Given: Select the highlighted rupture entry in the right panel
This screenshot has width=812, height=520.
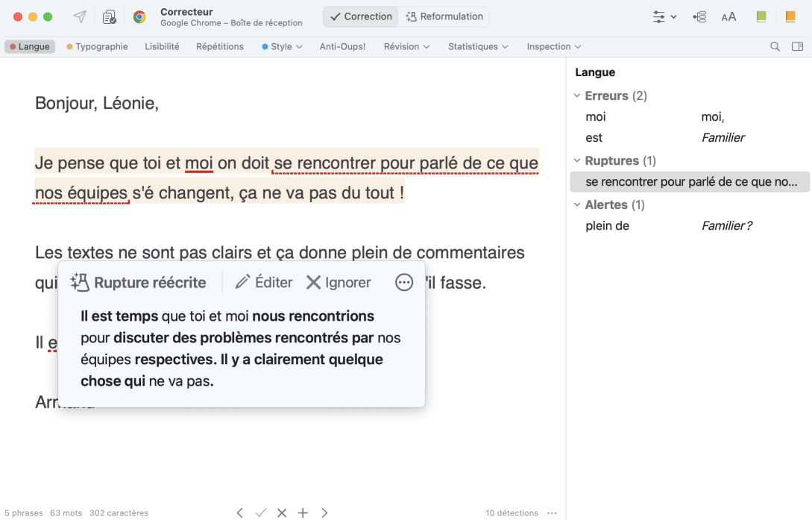Looking at the screenshot, I should pos(690,181).
